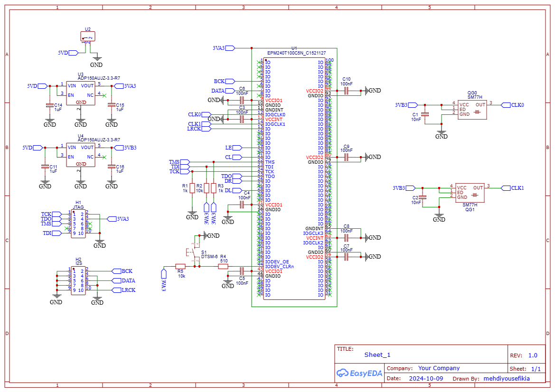Pick the C6 100nF capacitor symbol
The width and height of the screenshot is (555, 392).
click(x=242, y=101)
